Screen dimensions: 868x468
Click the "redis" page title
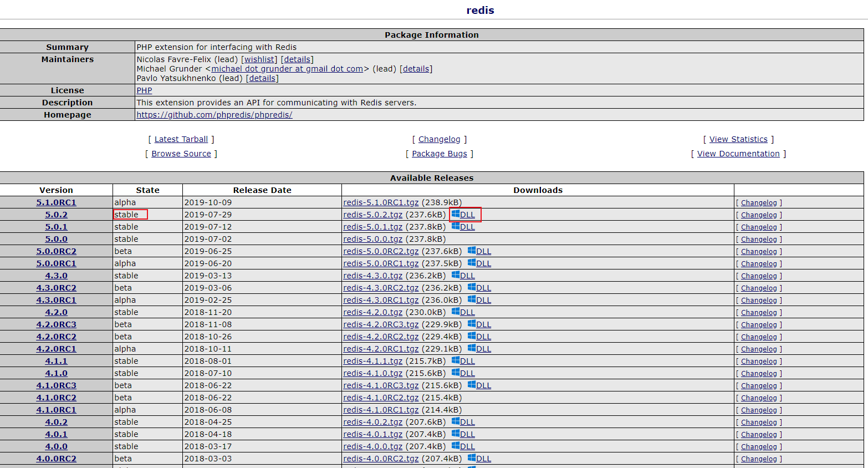pyautogui.click(x=480, y=11)
